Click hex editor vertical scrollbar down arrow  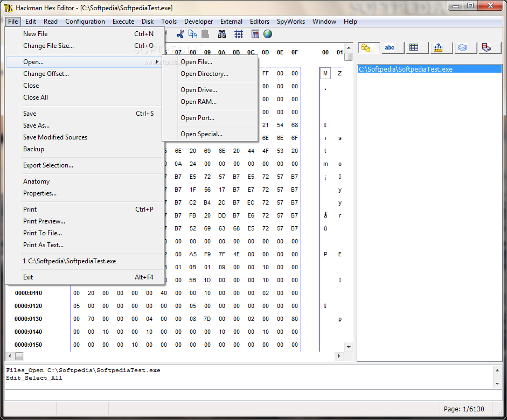[x=349, y=347]
